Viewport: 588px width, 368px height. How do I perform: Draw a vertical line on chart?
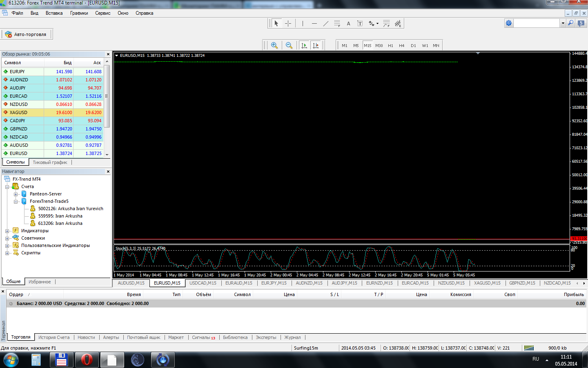303,23
